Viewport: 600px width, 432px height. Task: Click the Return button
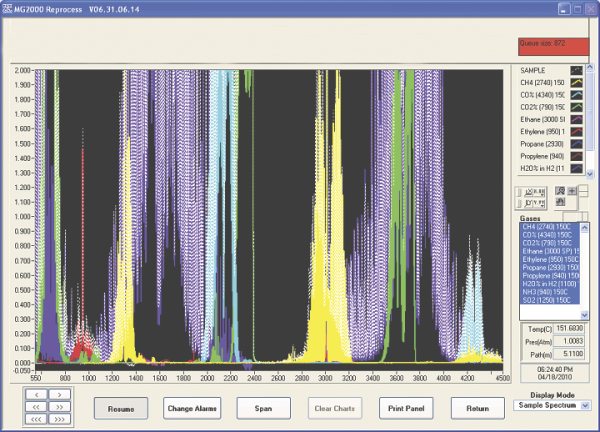(478, 408)
